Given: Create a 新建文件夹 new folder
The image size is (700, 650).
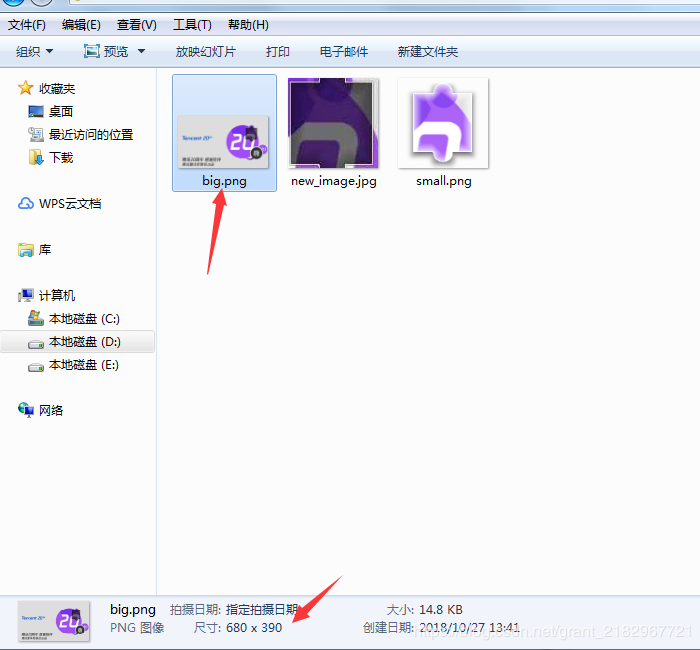Looking at the screenshot, I should [x=428, y=52].
